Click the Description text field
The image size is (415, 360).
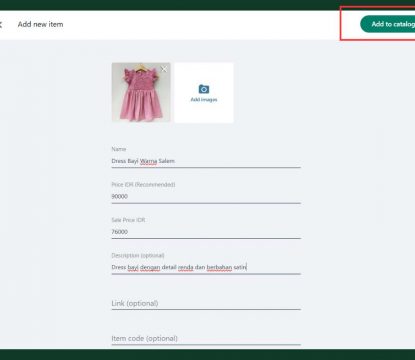[206, 267]
